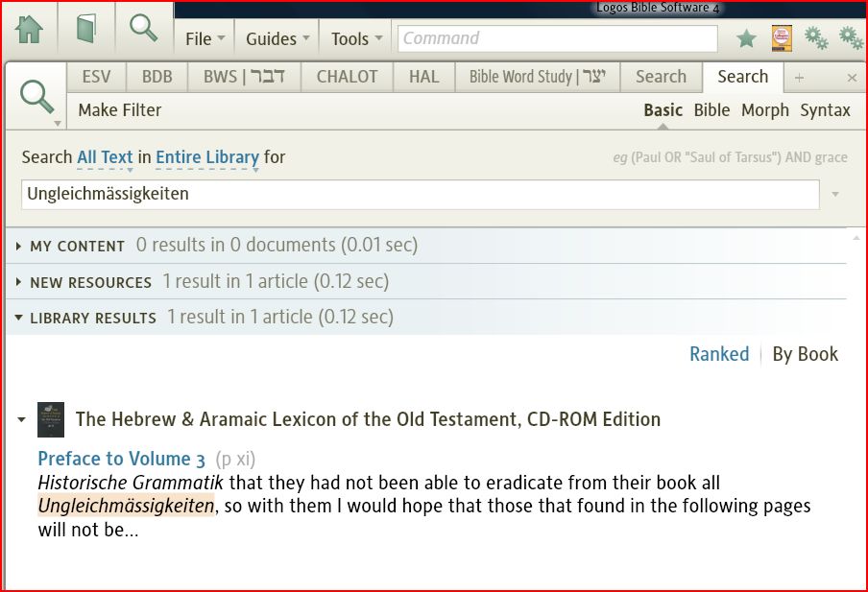
Task: Open the Guides menu
Action: pyautogui.click(x=277, y=38)
